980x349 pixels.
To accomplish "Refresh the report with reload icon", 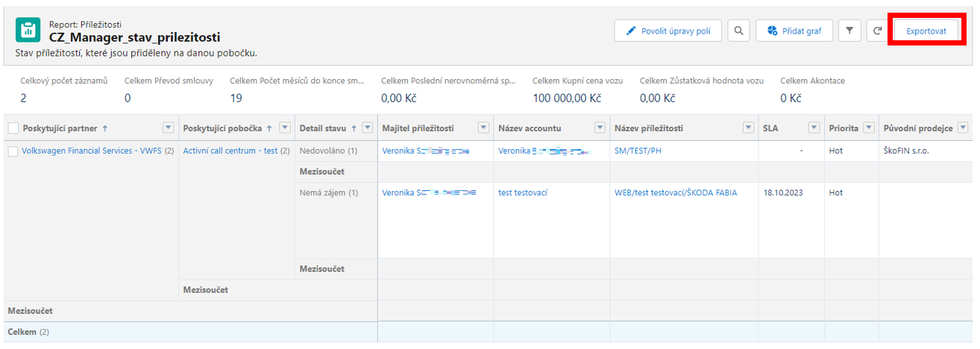I will click(878, 31).
